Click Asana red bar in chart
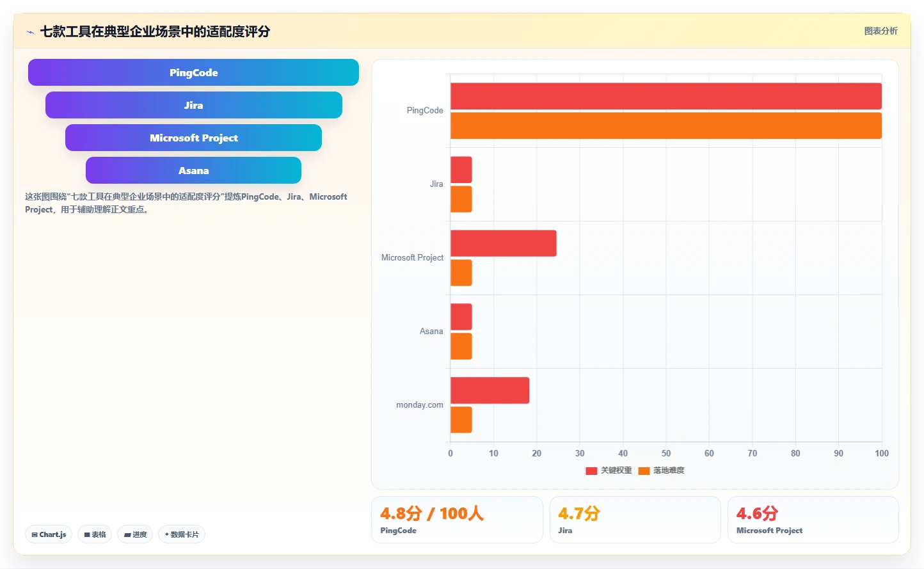924x569 pixels. [461, 317]
